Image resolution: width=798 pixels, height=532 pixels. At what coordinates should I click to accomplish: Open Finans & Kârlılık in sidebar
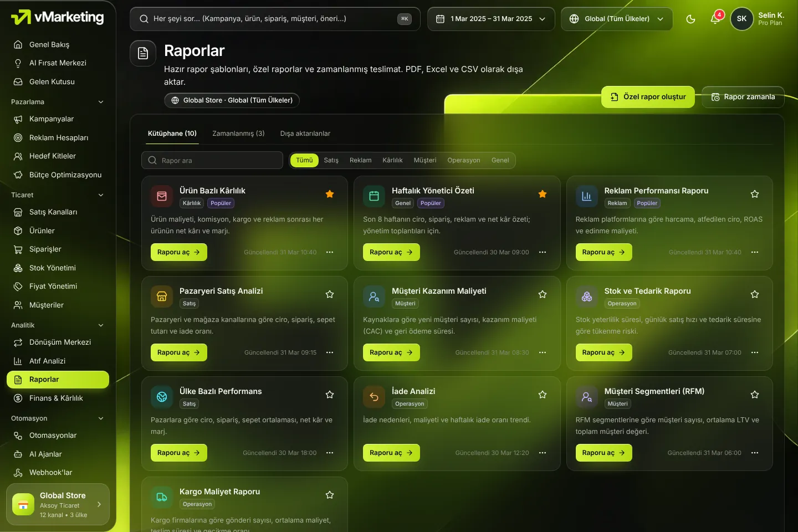58,398
